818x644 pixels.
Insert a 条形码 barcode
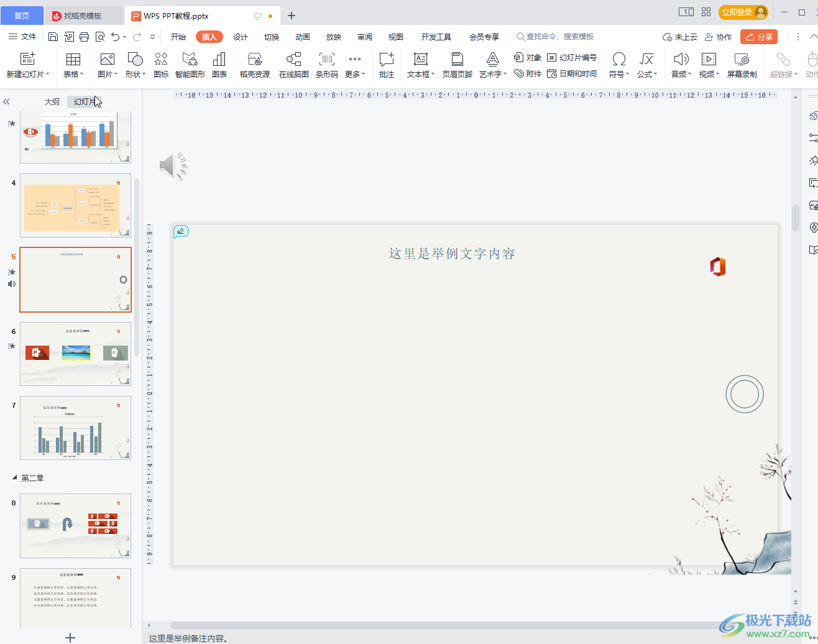tap(327, 65)
